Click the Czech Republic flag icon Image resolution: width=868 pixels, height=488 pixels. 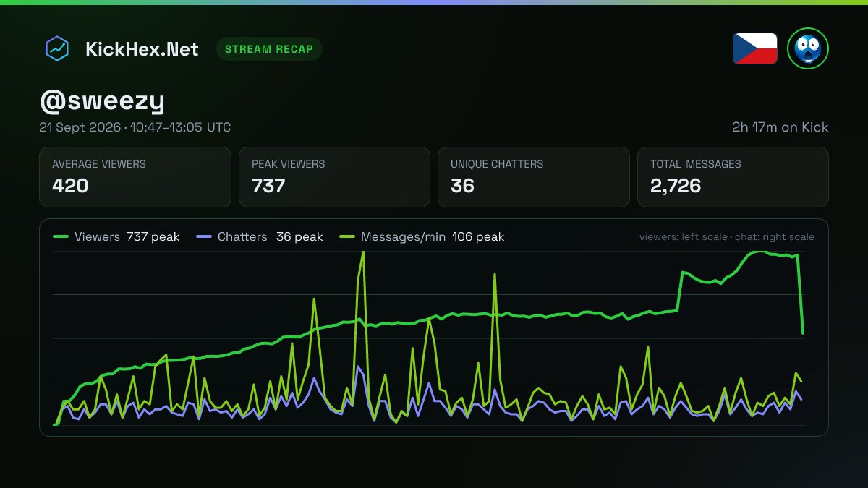click(755, 49)
